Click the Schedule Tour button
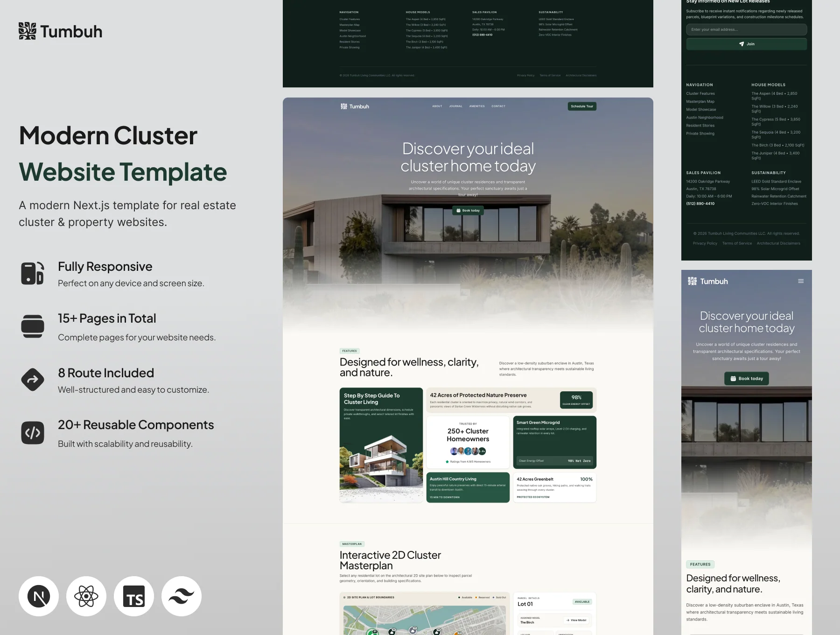 [x=582, y=106]
